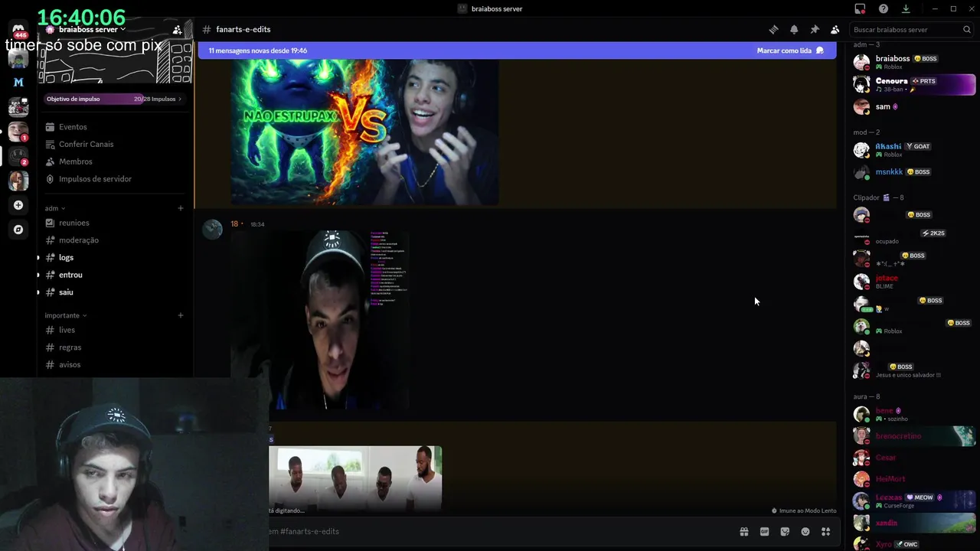
Task: Open notification settings bell icon
Action: (794, 29)
